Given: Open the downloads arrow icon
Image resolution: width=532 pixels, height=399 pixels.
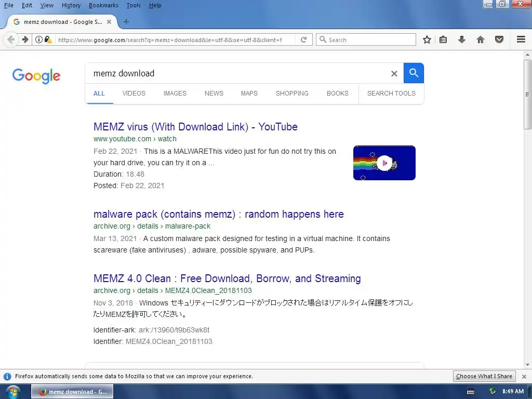Looking at the screenshot, I should pyautogui.click(x=462, y=39).
